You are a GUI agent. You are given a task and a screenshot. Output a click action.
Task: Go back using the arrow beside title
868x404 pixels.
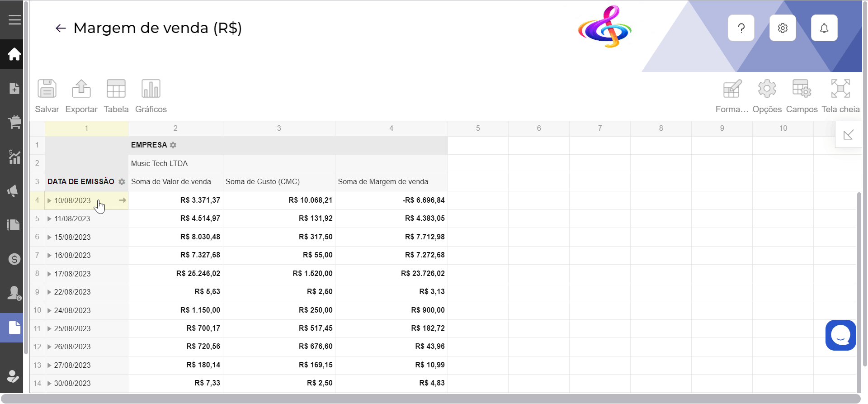point(61,29)
